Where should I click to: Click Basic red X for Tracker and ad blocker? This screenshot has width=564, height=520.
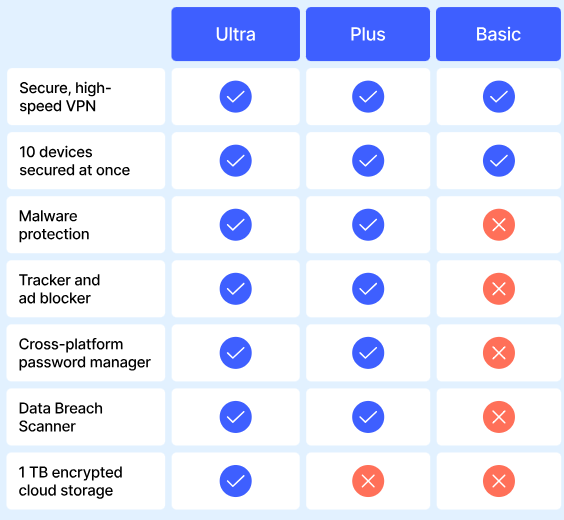pyautogui.click(x=499, y=289)
